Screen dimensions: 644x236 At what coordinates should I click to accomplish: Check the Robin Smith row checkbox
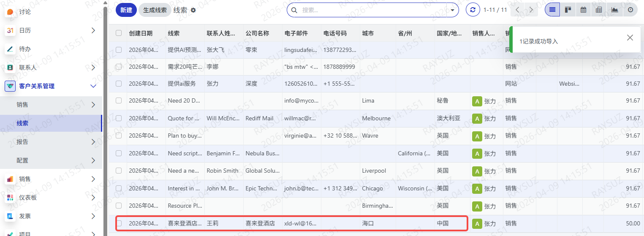click(x=119, y=171)
